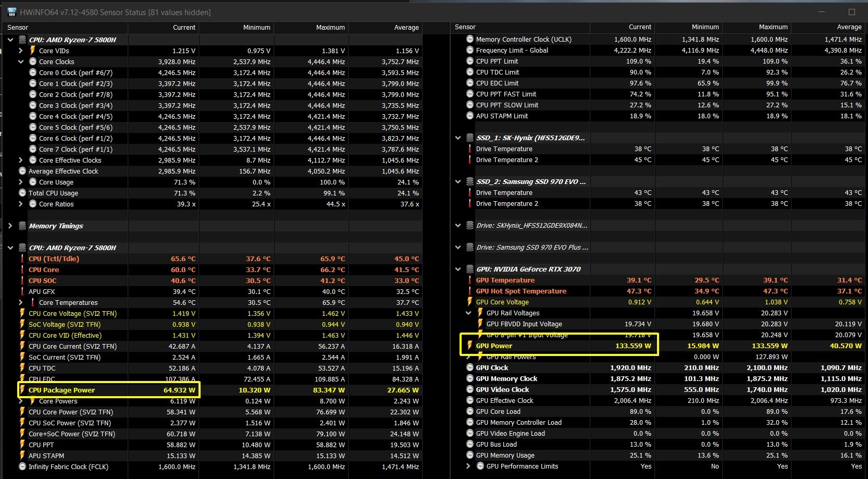868x479 pixels.
Task: Click the HWiNFO64 app icon in the title bar
Action: (x=11, y=12)
